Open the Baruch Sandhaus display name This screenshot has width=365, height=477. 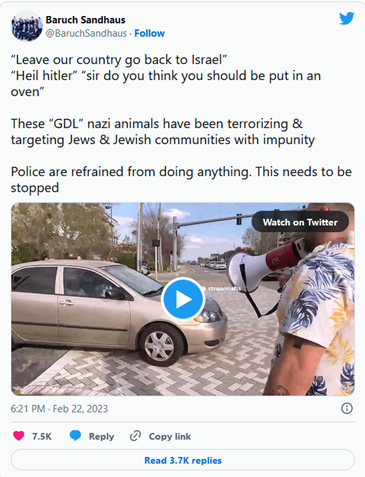(x=85, y=20)
